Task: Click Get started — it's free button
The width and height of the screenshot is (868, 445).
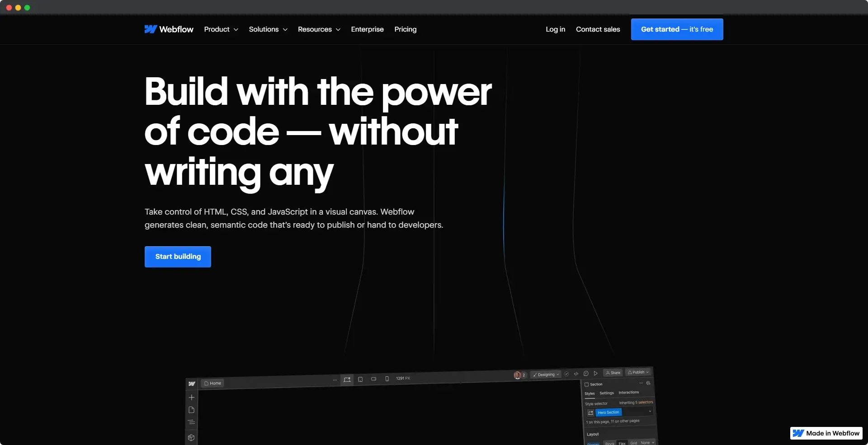Action: point(677,29)
